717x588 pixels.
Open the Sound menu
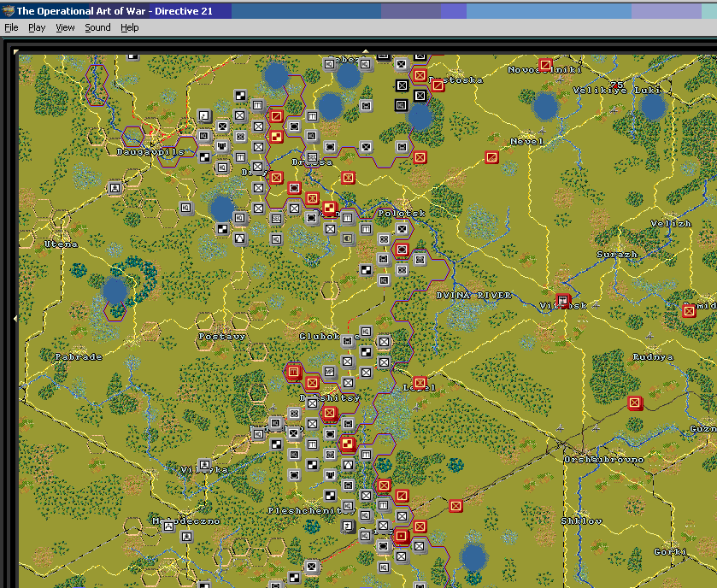point(97,27)
